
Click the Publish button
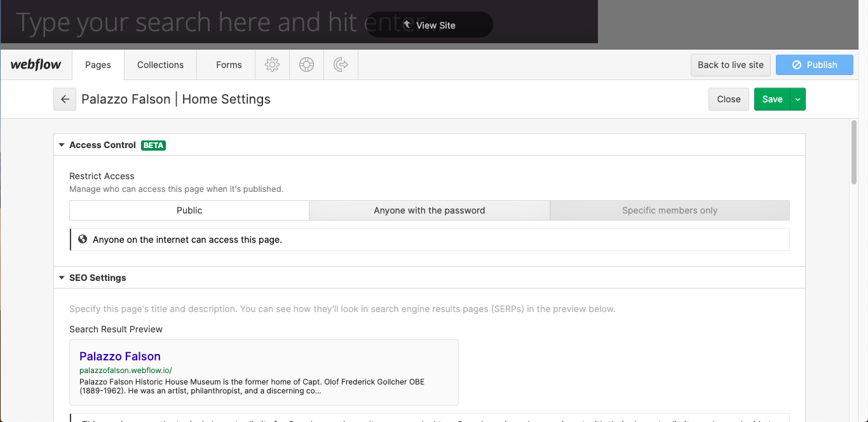coord(815,65)
